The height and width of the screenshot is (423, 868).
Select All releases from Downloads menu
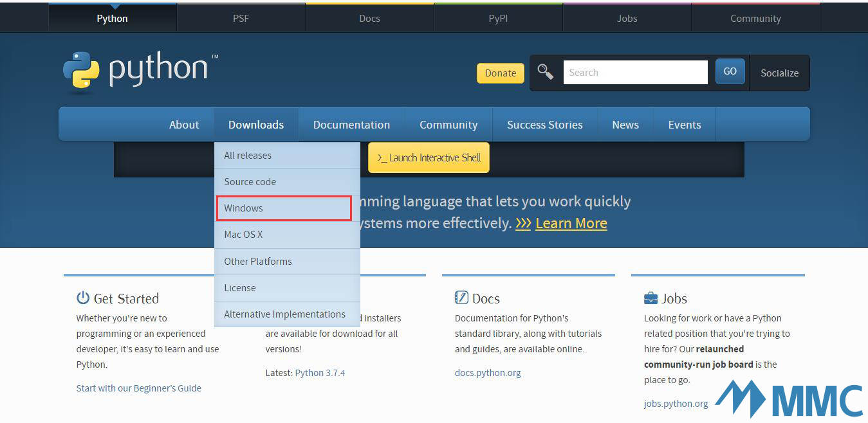[287, 156]
